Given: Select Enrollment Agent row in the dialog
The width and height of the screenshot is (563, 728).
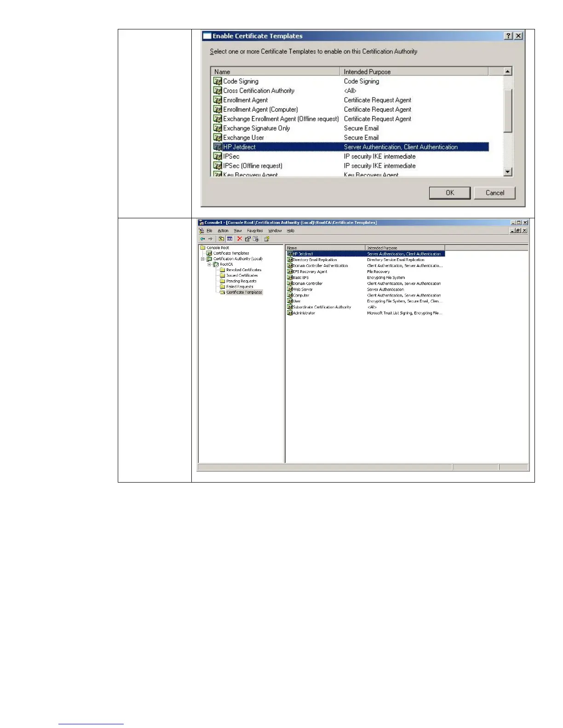Looking at the screenshot, I should 350,100.
